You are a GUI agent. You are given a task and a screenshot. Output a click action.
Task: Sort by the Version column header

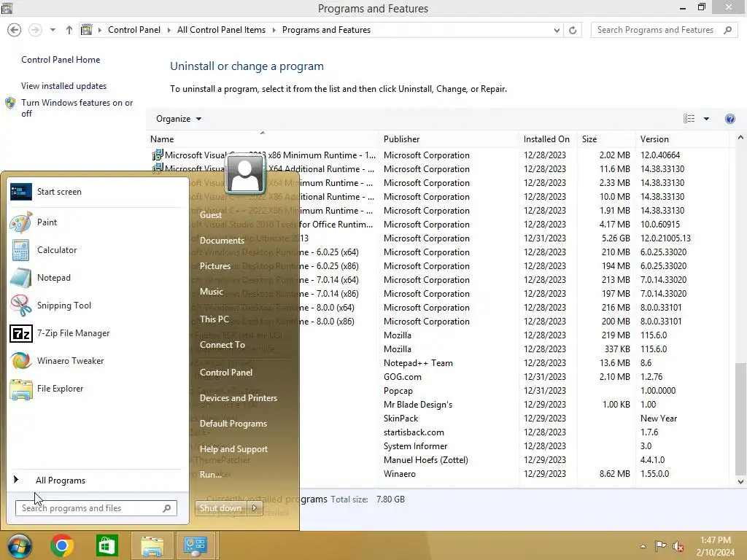[x=682, y=139]
